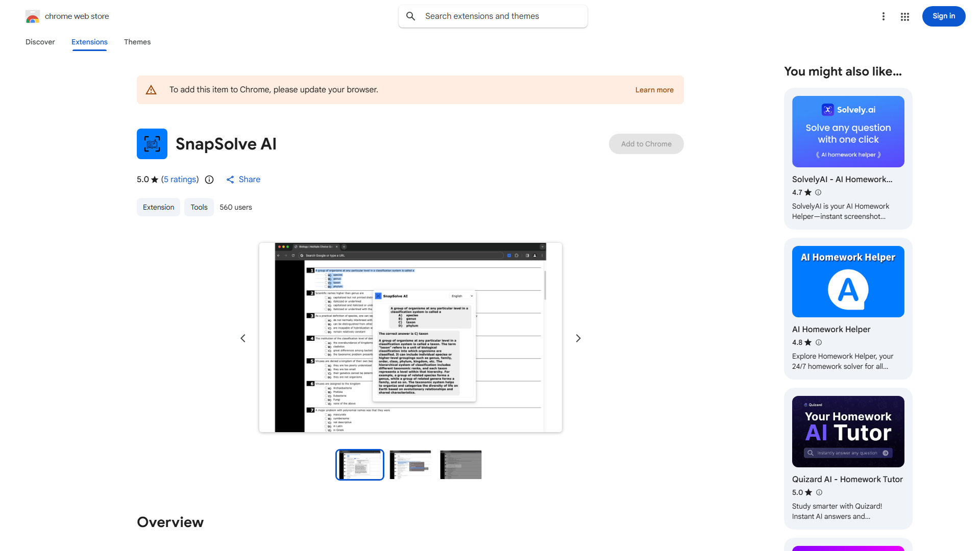Screen dimensions: 980x551
Task: Click the ratings info icon beside 5 ratings
Action: (x=209, y=180)
